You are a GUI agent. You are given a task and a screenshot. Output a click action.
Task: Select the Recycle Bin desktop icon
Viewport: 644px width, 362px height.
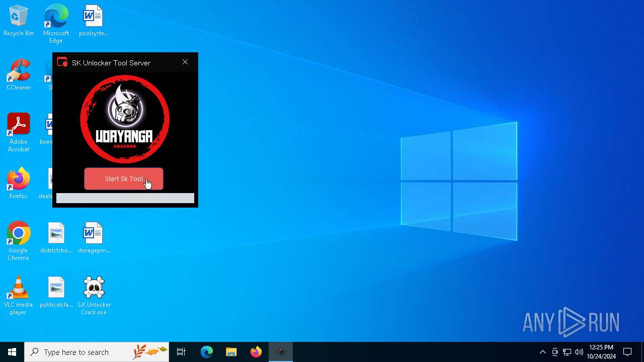click(x=19, y=21)
